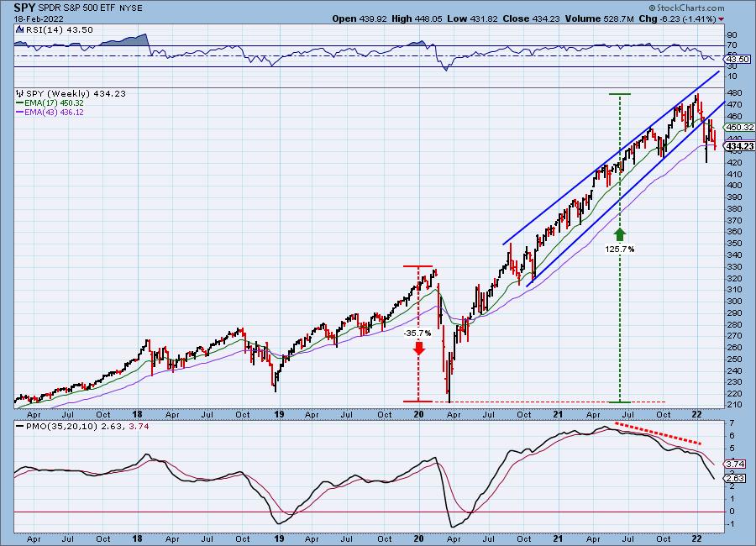Click the 'RSI(14) 43.50' indicator label
The width and height of the screenshot is (756, 546).
59,29
